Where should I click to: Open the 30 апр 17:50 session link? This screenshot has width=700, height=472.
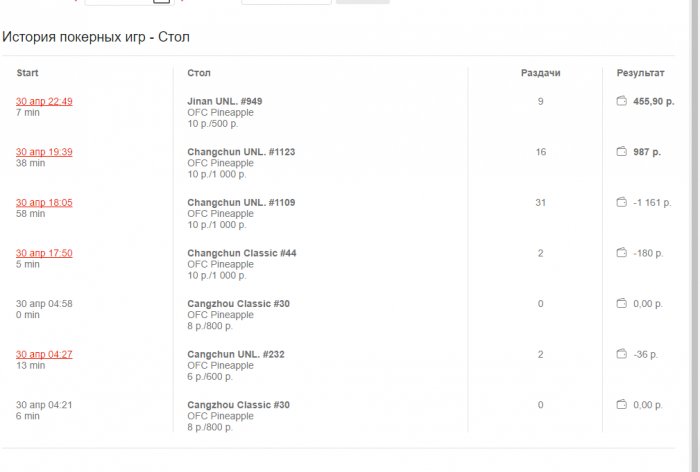(44, 253)
